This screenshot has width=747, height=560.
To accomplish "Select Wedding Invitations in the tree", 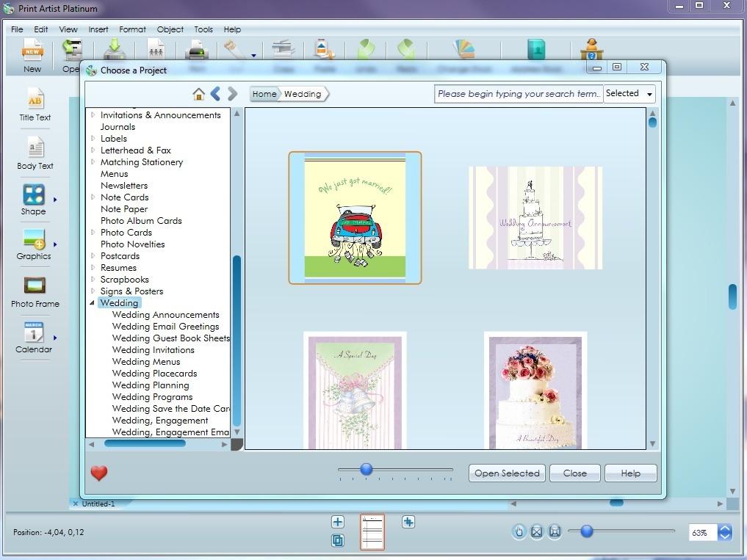I will (x=154, y=349).
